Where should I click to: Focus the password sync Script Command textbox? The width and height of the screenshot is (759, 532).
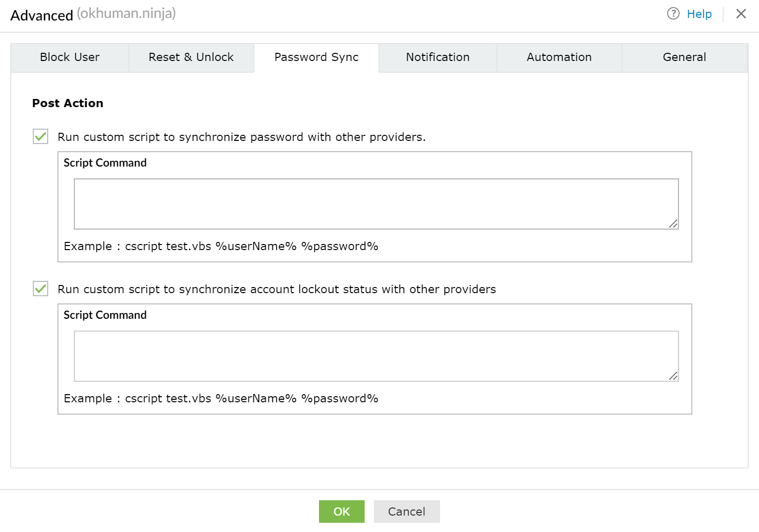[376, 203]
